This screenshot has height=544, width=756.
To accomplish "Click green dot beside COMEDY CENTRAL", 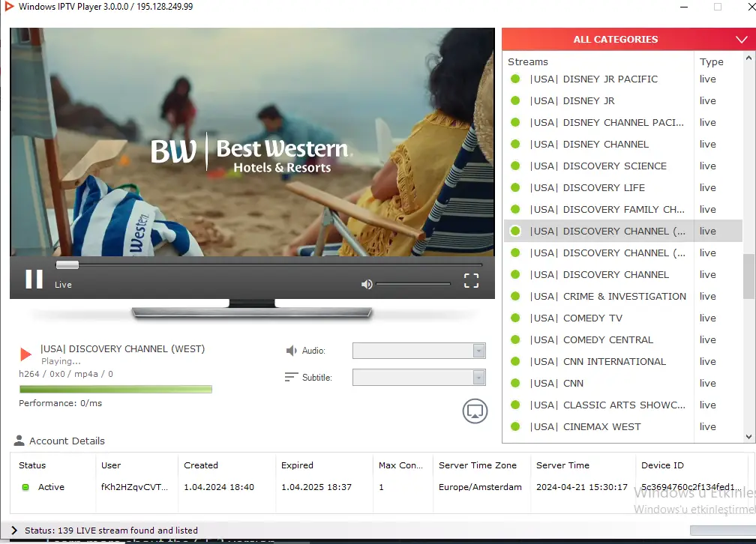I will (x=515, y=339).
